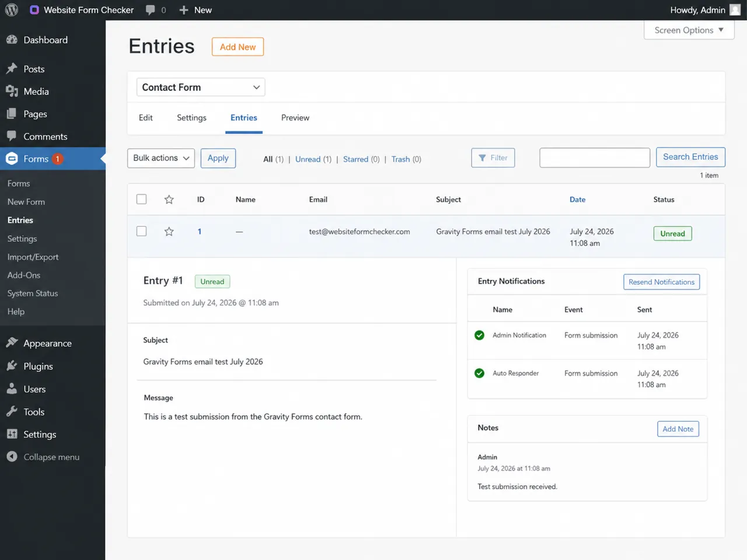Show All entries filter link
This screenshot has height=560, width=747.
268,159
